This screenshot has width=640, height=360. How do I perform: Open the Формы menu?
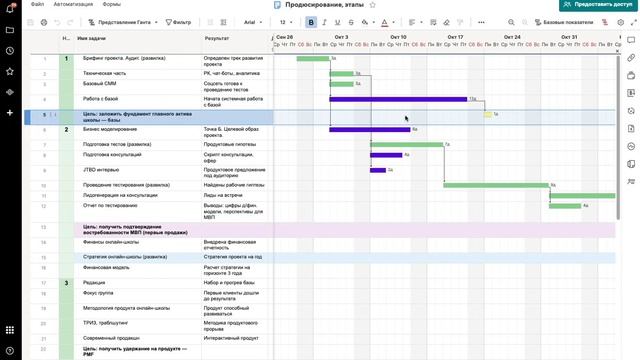[111, 4]
